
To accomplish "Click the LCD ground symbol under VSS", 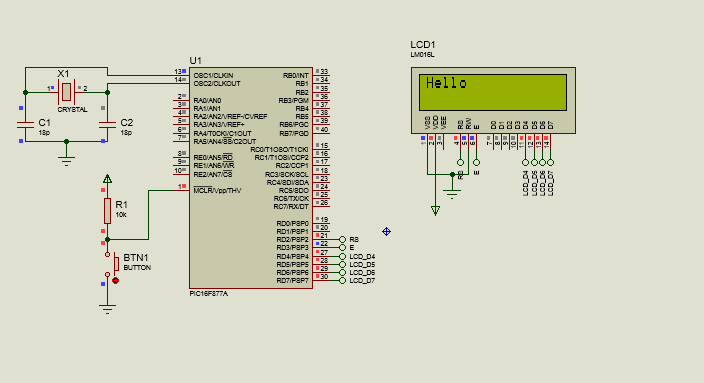I will [452, 194].
